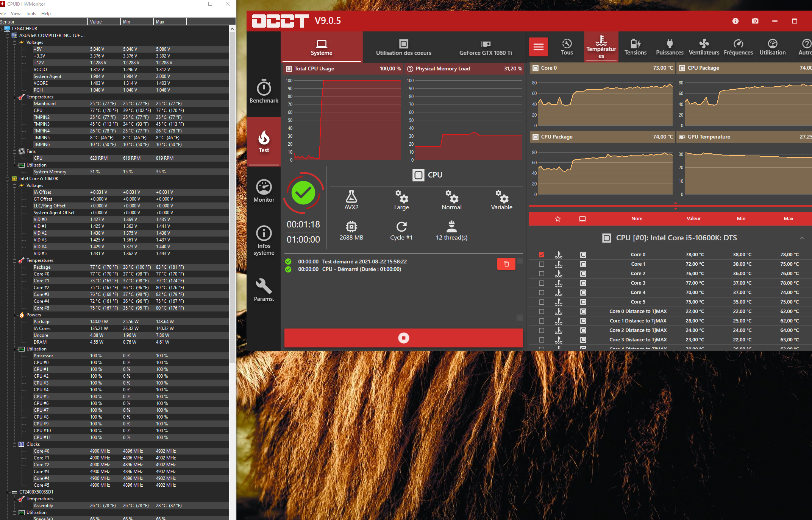Click the screen icon on Core 3 row
This screenshot has width=812, height=520.
[583, 283]
